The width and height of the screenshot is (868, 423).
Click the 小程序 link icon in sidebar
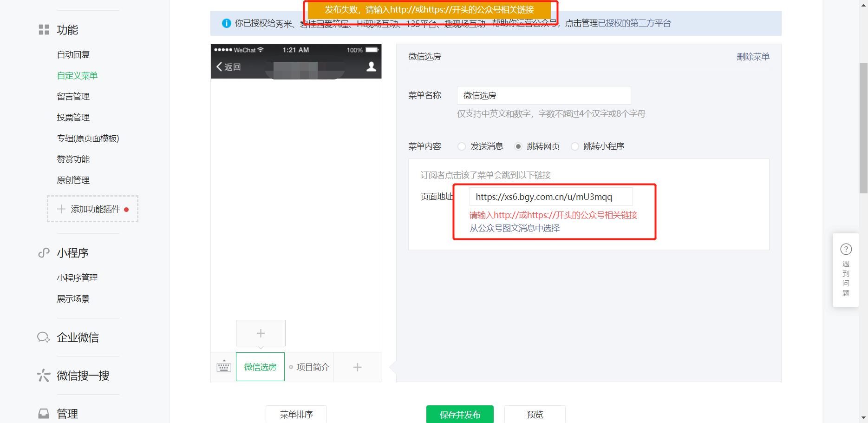[x=44, y=253]
